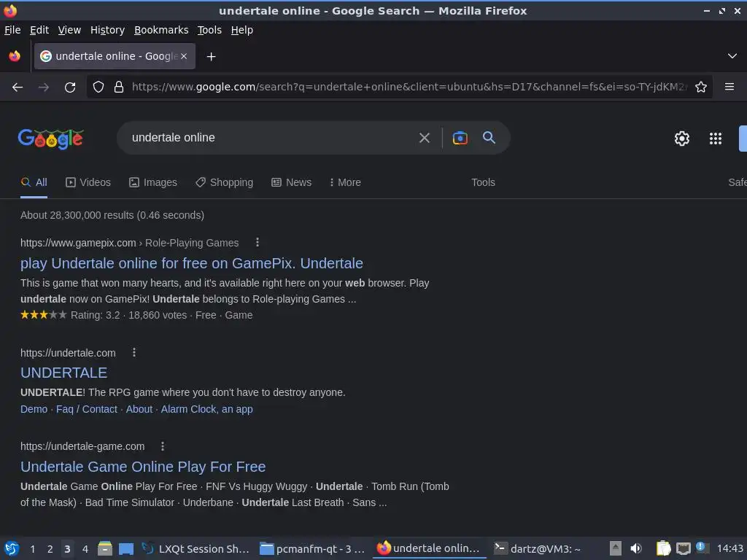Screen dimensions: 747x560
Task: Open a new tab with plus button
Action: tap(211, 57)
